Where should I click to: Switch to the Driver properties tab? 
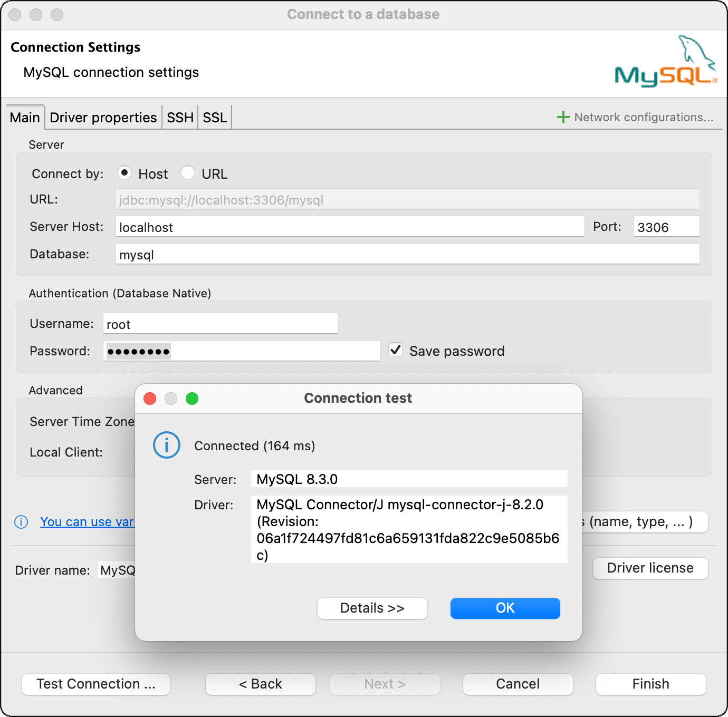(x=103, y=117)
